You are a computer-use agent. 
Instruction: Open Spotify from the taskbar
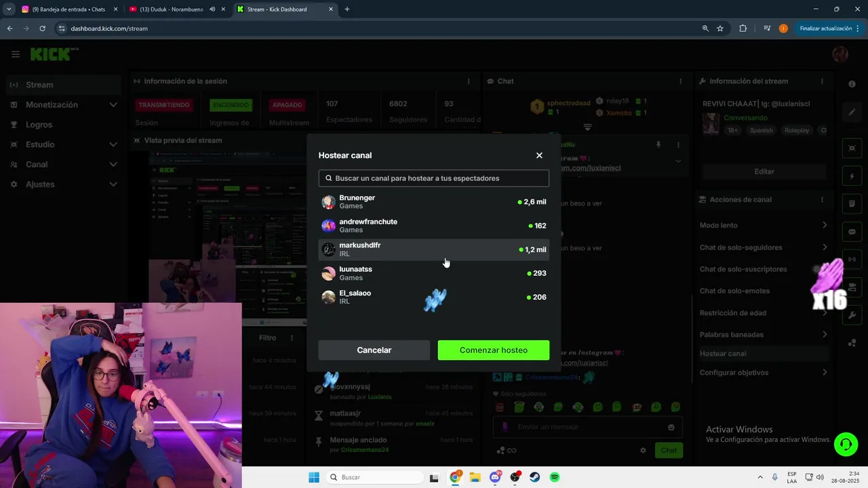(555, 477)
